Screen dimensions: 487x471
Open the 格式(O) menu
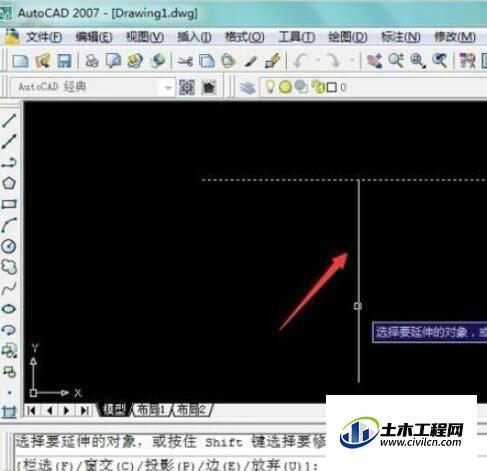[x=245, y=37]
